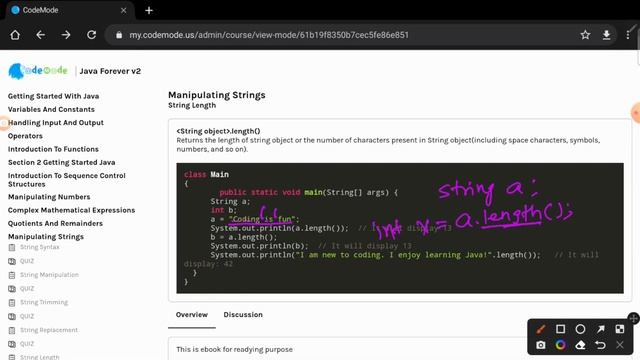This screenshot has width=640, height=360.
Task: Open the annotation color wheel
Action: tap(560, 345)
